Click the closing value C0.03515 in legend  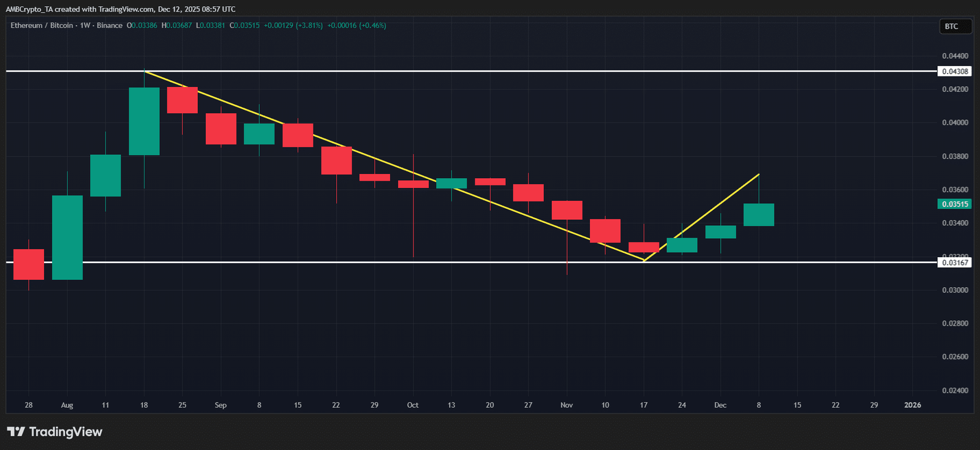pos(244,26)
